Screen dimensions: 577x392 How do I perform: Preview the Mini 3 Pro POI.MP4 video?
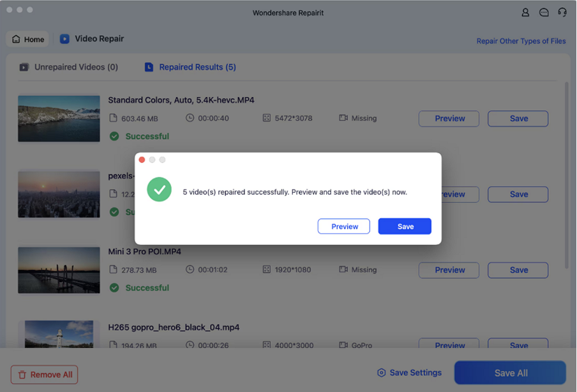coord(449,270)
